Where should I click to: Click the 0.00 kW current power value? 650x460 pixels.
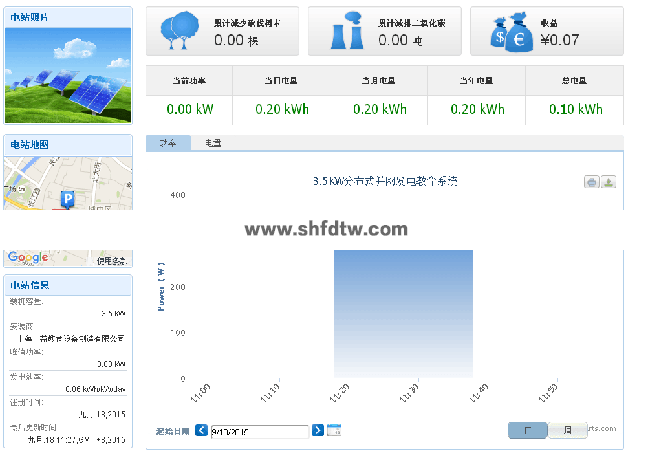pyautogui.click(x=190, y=109)
